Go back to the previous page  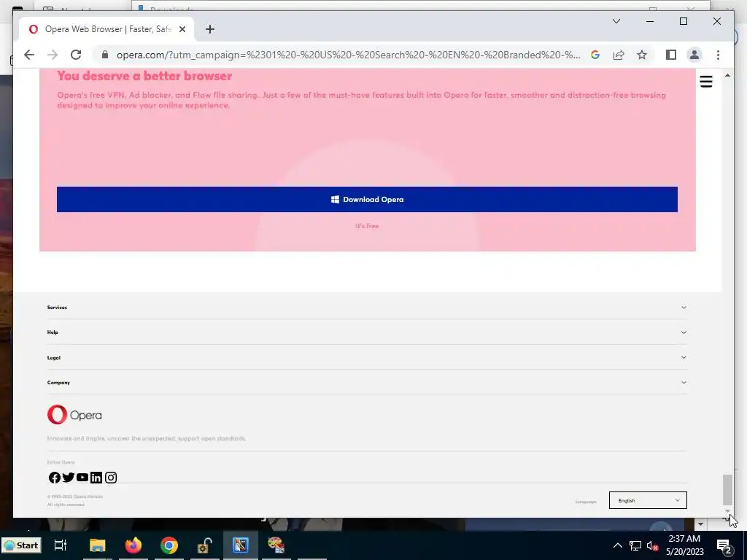[x=29, y=55]
